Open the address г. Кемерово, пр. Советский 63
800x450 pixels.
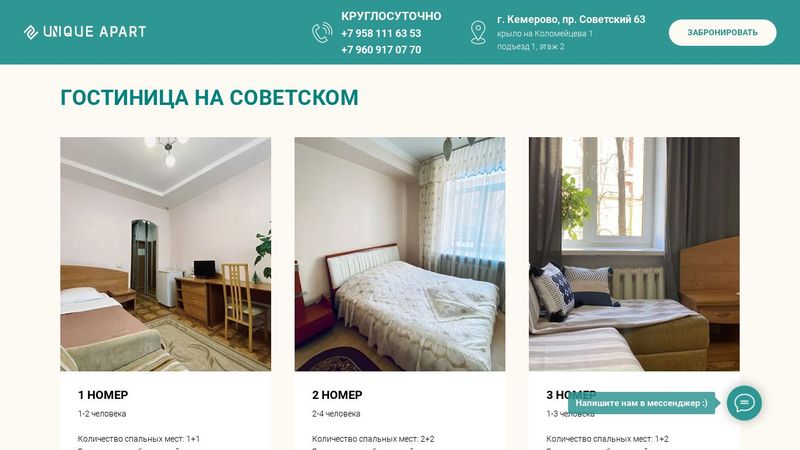tap(571, 19)
